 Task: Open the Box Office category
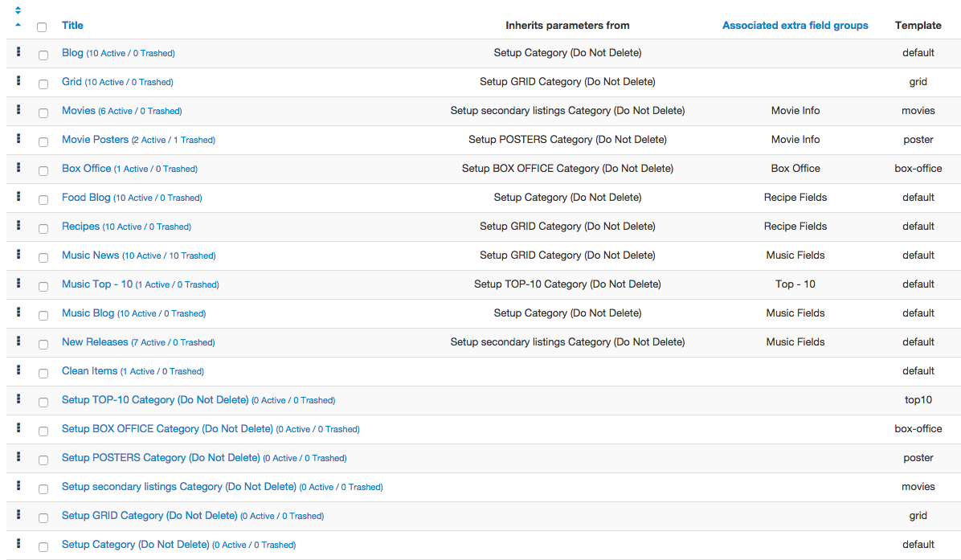click(87, 169)
